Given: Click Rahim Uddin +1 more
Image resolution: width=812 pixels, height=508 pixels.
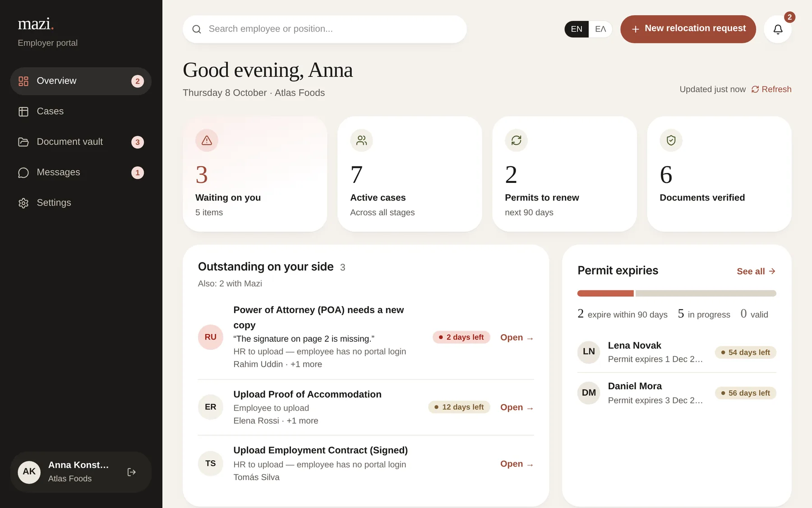Looking at the screenshot, I should pos(278,364).
